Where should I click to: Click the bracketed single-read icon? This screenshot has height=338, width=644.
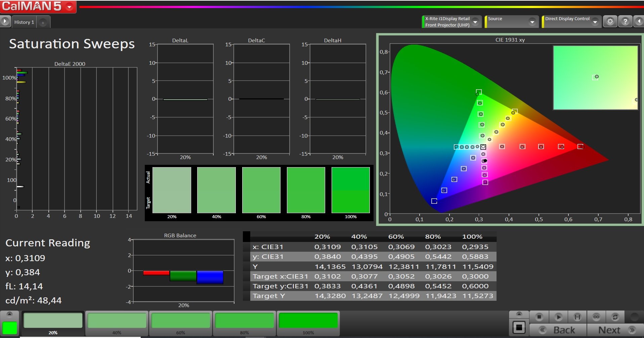click(x=577, y=317)
